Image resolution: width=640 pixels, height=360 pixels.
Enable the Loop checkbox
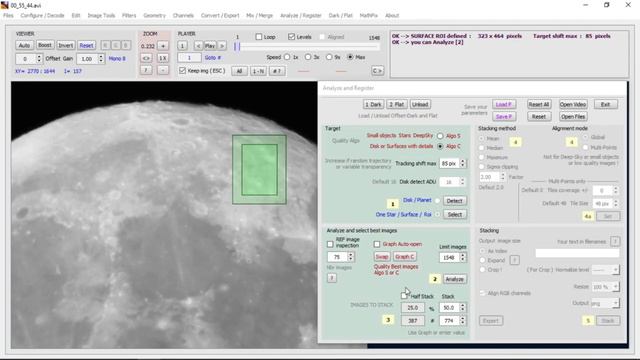tap(258, 37)
